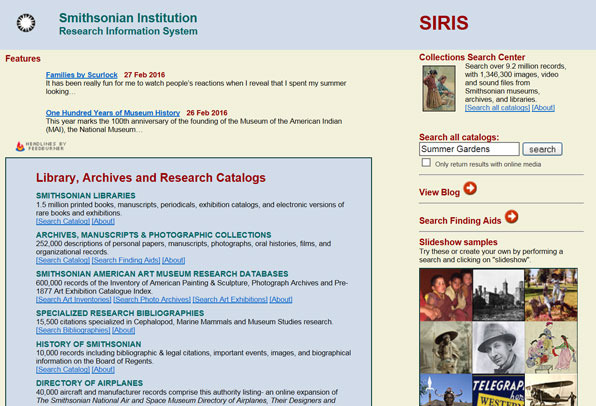Open slideshow thumbnail of biplane

[551, 390]
